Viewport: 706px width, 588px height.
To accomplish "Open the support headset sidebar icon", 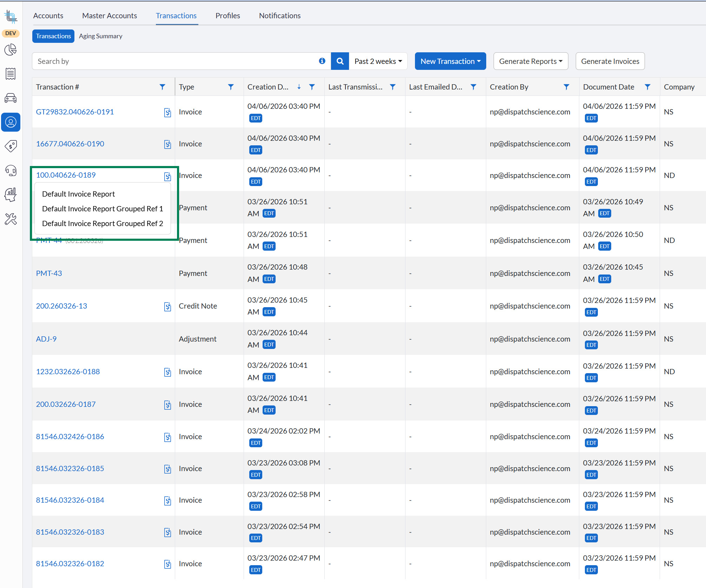I will click(x=11, y=171).
